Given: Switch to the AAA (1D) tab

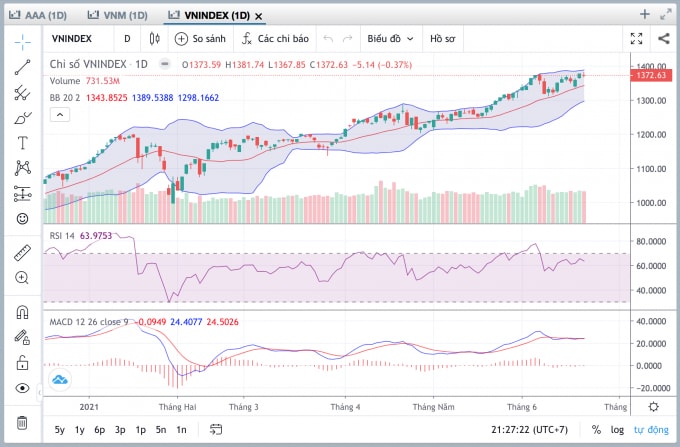Looking at the screenshot, I should click(x=38, y=16).
